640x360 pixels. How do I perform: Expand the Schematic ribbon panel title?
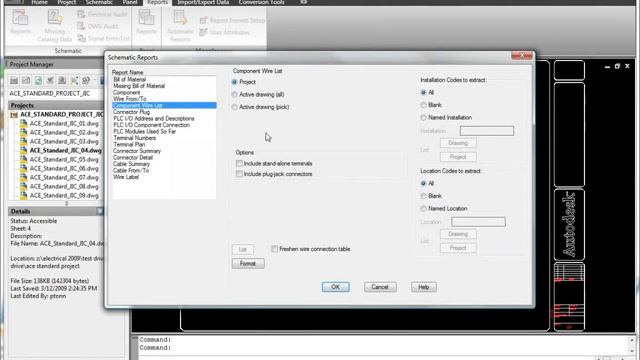pyautogui.click(x=68, y=51)
